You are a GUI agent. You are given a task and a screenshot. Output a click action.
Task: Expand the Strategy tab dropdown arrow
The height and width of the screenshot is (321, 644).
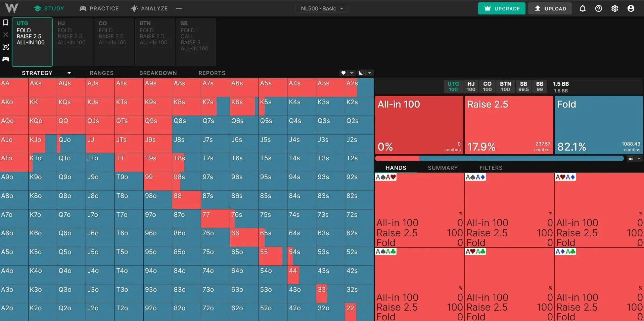69,73
